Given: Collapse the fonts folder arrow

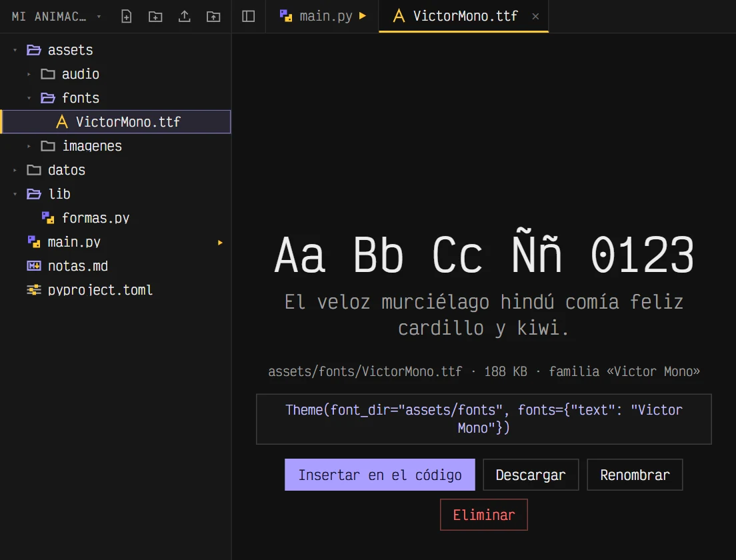Looking at the screenshot, I should [x=29, y=98].
